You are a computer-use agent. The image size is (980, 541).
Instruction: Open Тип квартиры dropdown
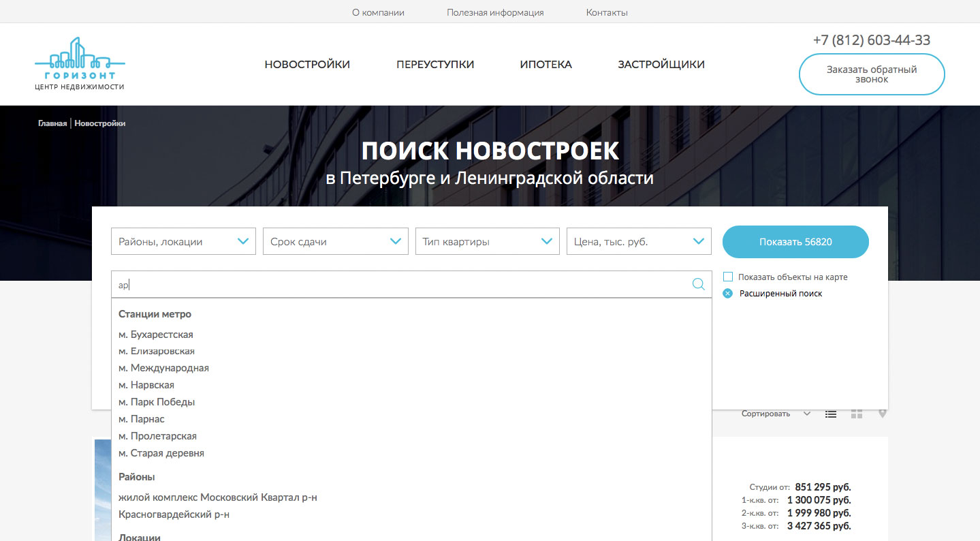point(488,241)
